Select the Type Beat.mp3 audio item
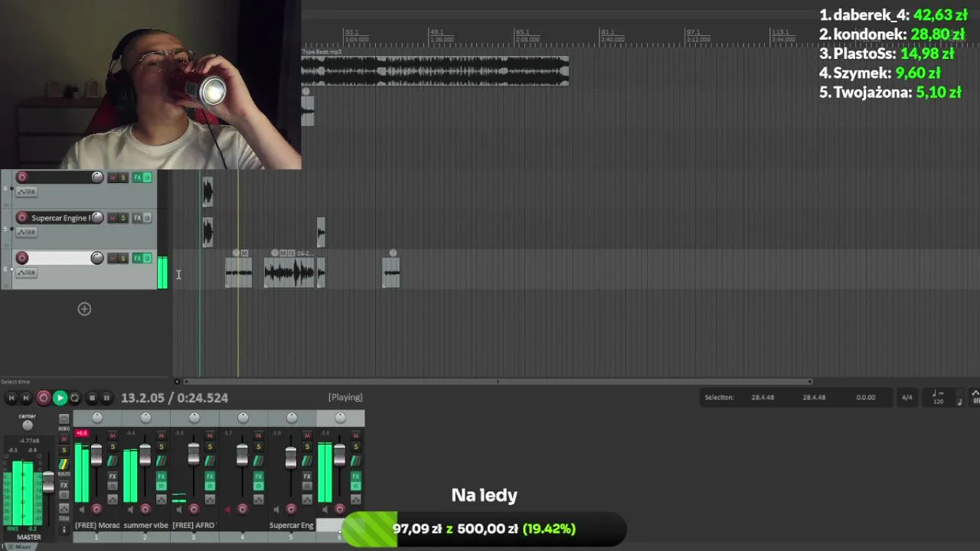Viewport: 980px width, 551px height. click(435, 70)
